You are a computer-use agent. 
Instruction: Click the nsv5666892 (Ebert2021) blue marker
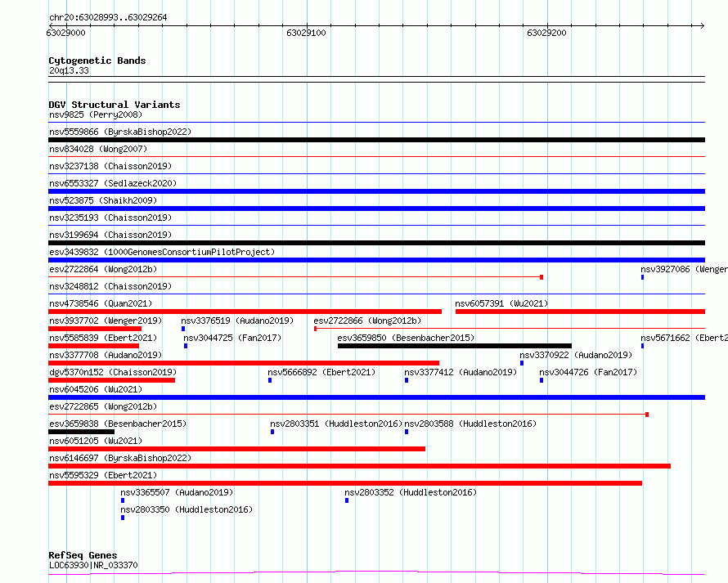(x=270, y=380)
